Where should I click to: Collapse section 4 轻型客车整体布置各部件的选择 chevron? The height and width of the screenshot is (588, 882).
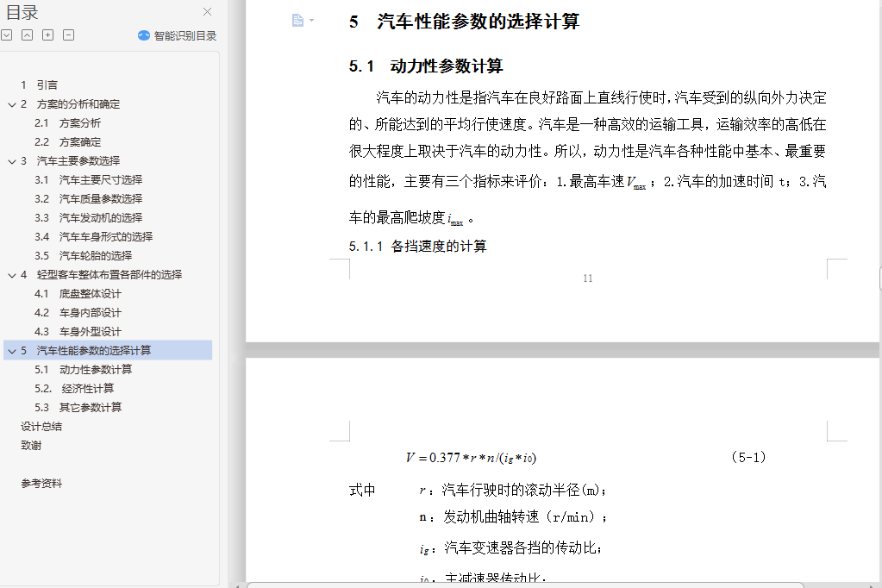[x=12, y=275]
